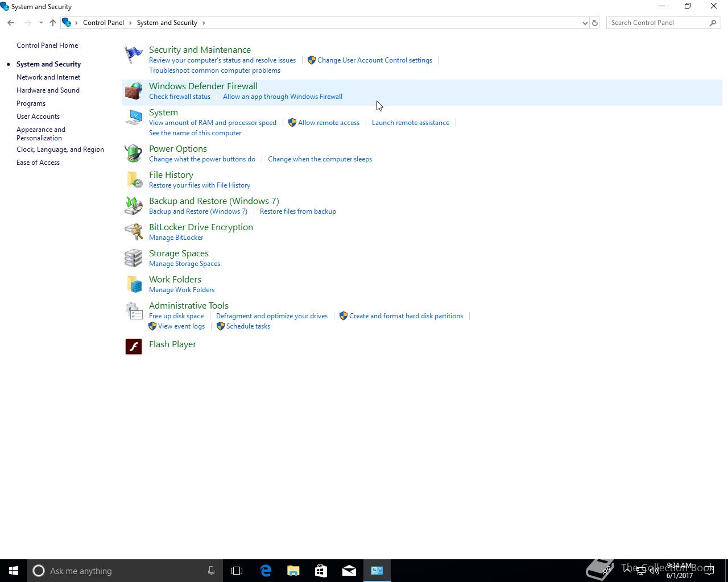Click Change what the power buttons do
728x582 pixels.
202,159
